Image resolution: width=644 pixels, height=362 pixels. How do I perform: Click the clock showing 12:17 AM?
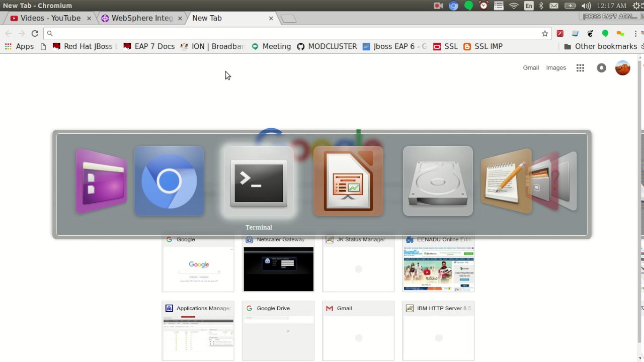pos(612,6)
